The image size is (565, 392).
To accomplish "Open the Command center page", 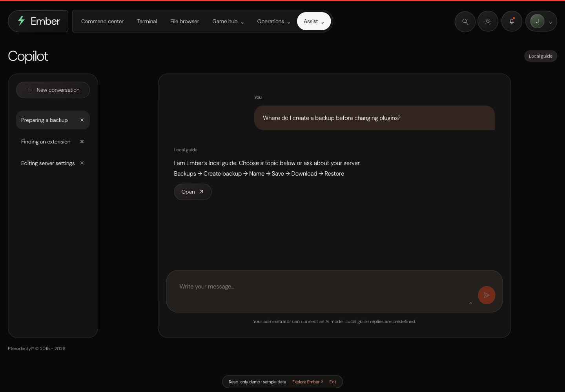I will [102, 22].
